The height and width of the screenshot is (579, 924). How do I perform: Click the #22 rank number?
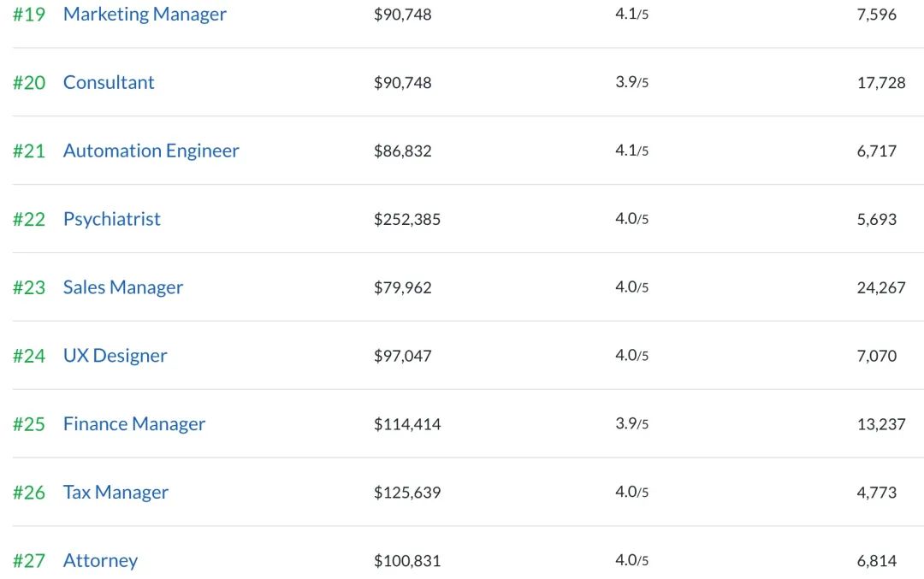(x=28, y=219)
